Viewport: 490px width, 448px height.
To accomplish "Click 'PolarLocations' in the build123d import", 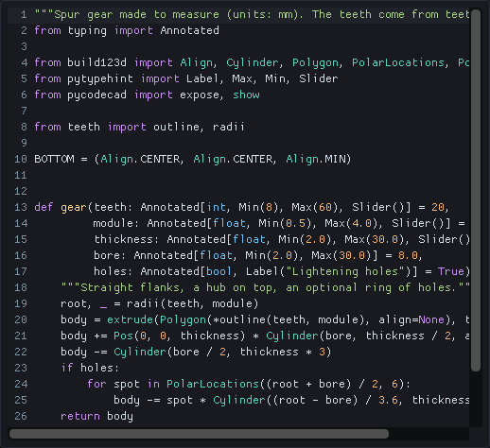I will (398, 62).
